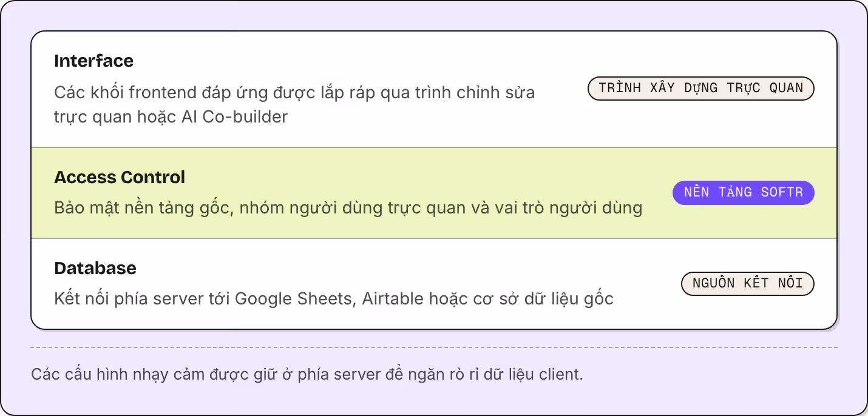
Task: Click the Access Control heading
Action: coord(120,177)
